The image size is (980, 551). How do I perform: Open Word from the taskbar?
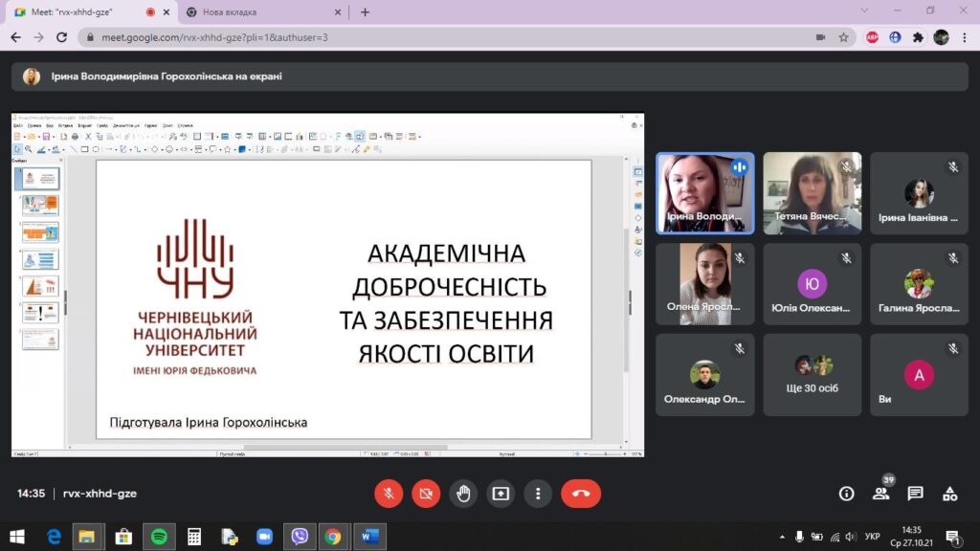click(x=370, y=537)
